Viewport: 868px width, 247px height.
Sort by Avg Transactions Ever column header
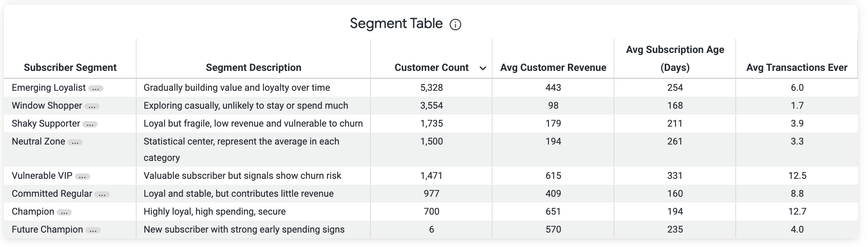tap(797, 67)
